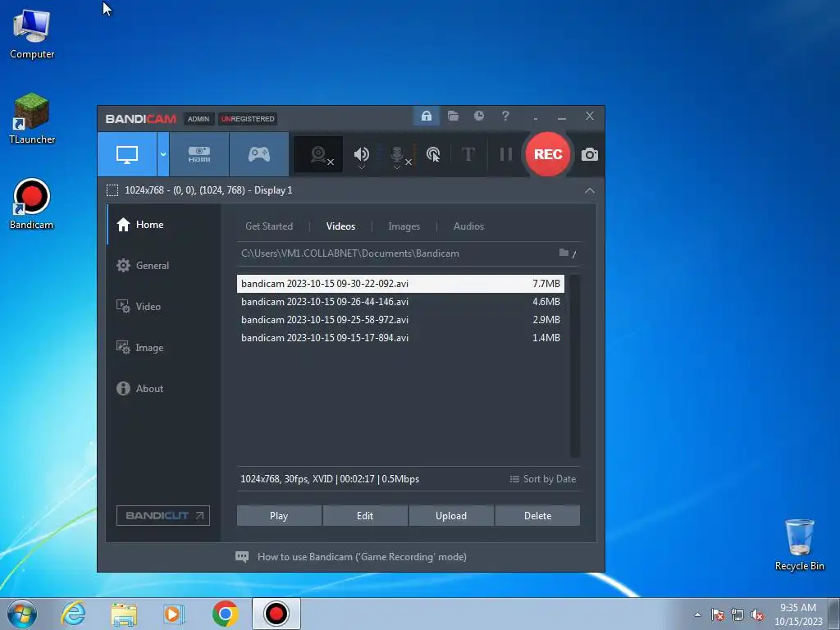Take a screenshot with camera icon
840x630 pixels.
[589, 155]
